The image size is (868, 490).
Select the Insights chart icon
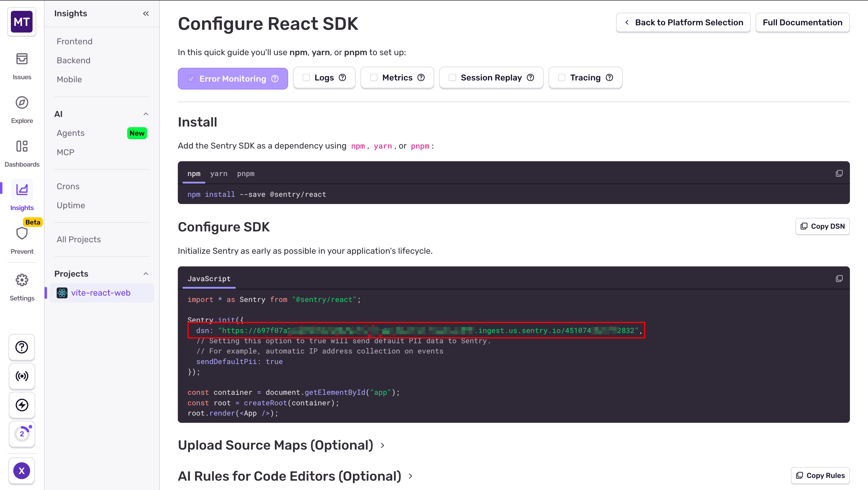pos(22,190)
